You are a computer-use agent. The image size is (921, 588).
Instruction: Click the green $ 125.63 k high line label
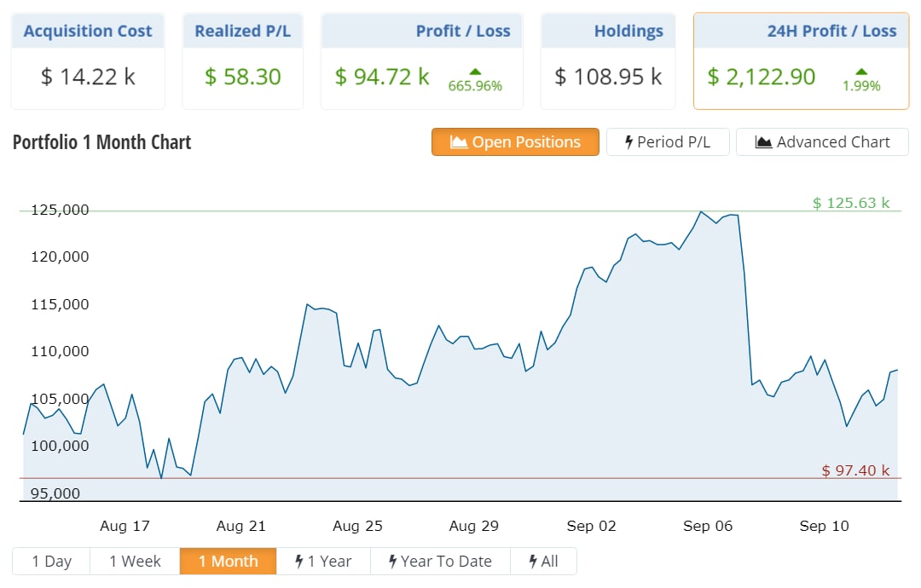click(x=850, y=203)
